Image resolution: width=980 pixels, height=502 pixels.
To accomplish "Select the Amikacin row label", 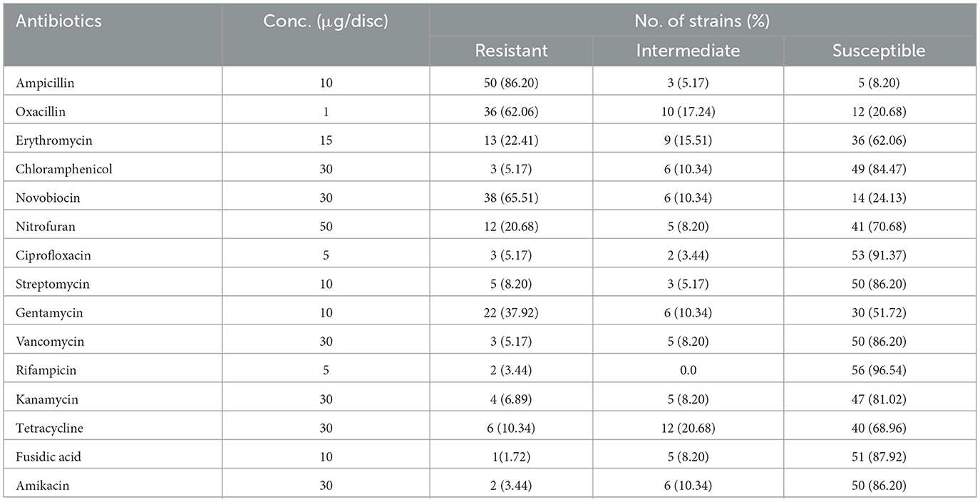I will [42, 485].
